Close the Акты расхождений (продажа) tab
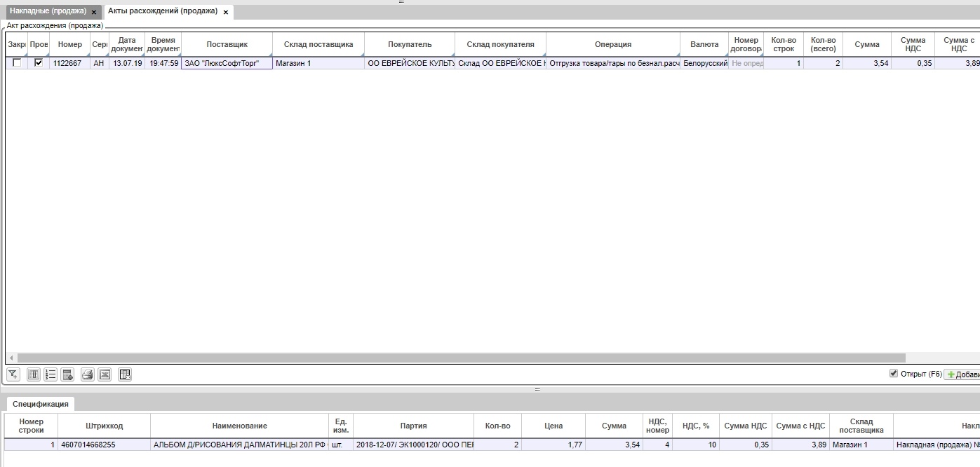 tap(226, 12)
